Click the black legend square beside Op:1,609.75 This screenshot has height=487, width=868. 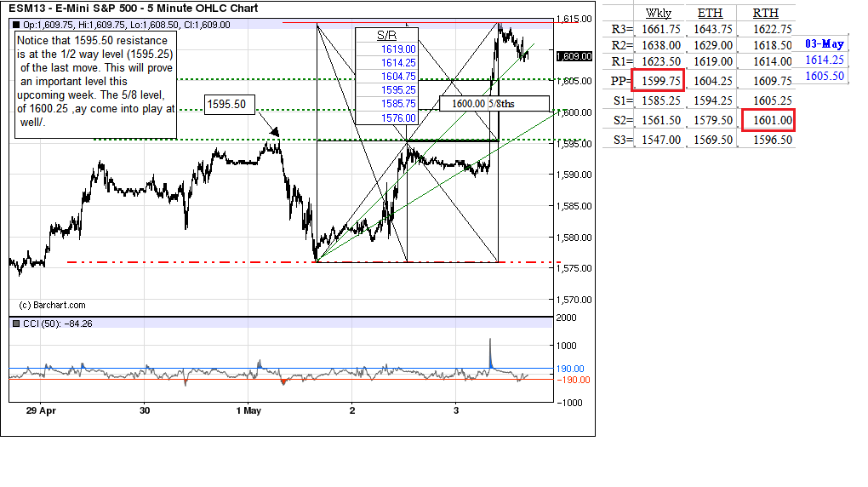click(x=16, y=25)
